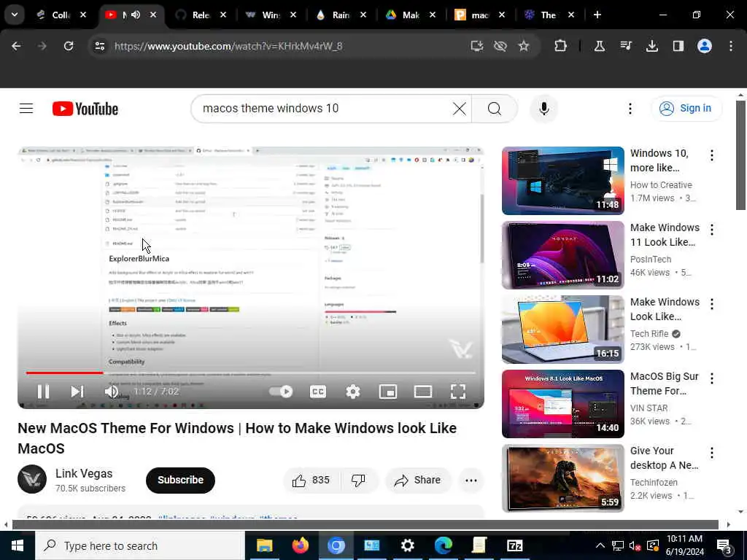Open the browser profile avatar

[704, 46]
